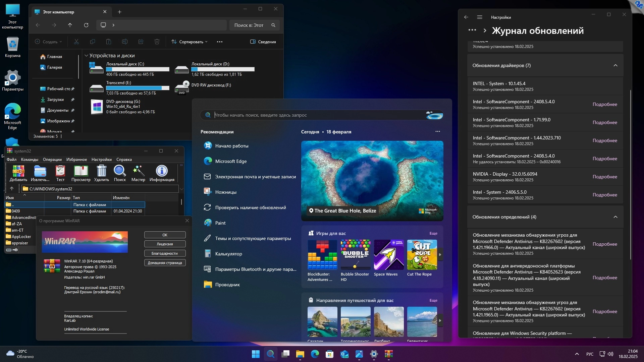Click WinRAR Find (Поиск) toolbar icon
644x362 pixels.
120,173
